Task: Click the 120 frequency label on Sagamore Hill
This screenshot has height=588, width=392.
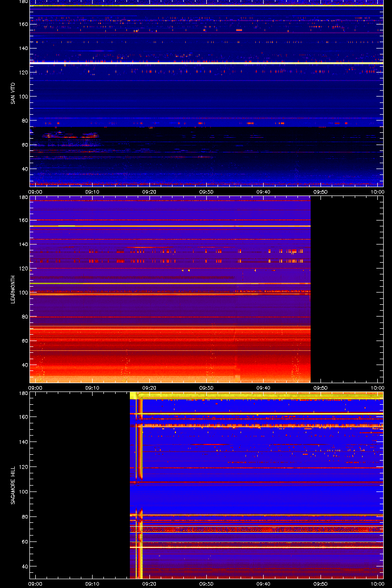Action: [x=23, y=466]
